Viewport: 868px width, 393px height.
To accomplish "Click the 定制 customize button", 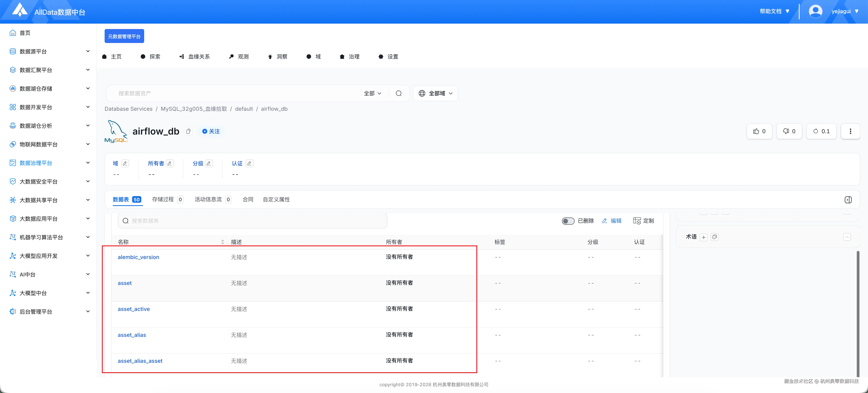I will tap(643, 221).
